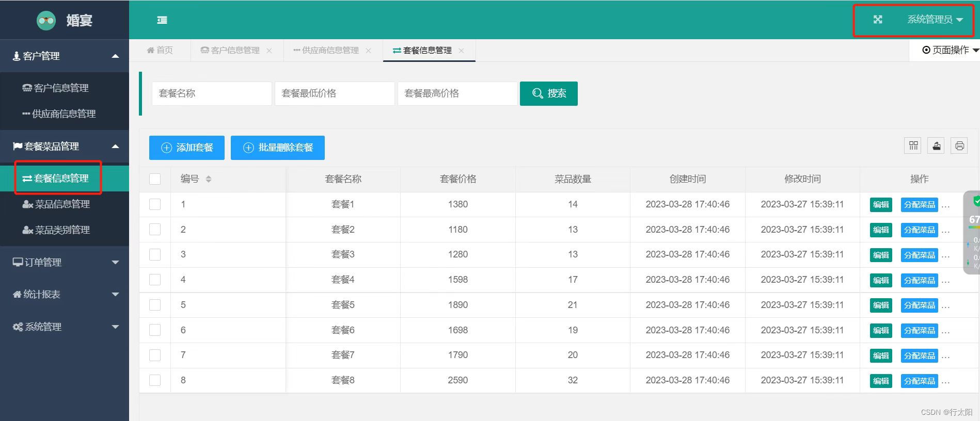Focus the 套餐最低价格 field
Screen dimensions: 980x421
coord(335,93)
